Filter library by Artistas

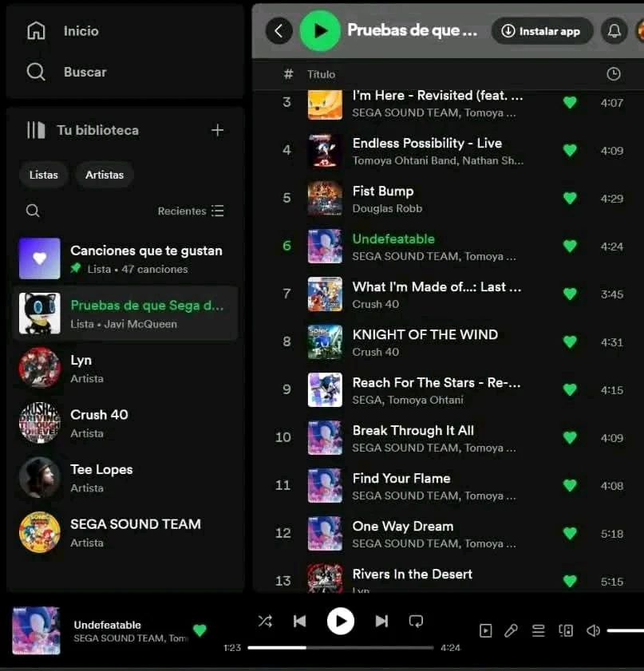pos(105,175)
